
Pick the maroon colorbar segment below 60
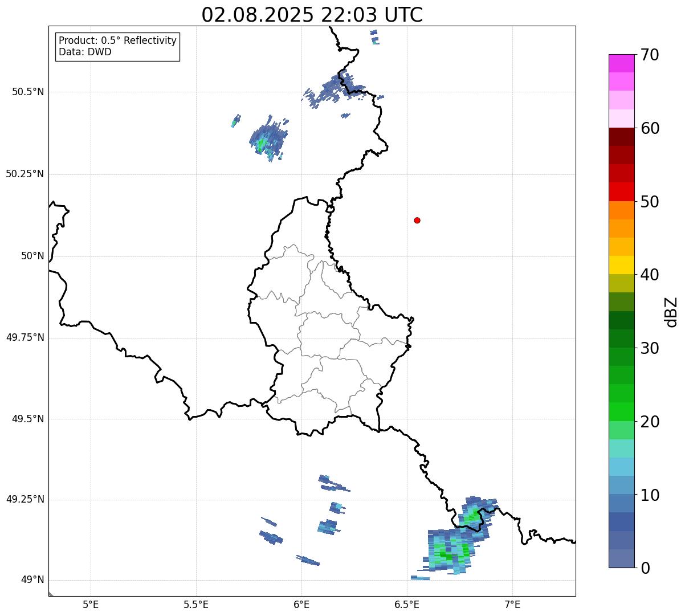click(621, 137)
